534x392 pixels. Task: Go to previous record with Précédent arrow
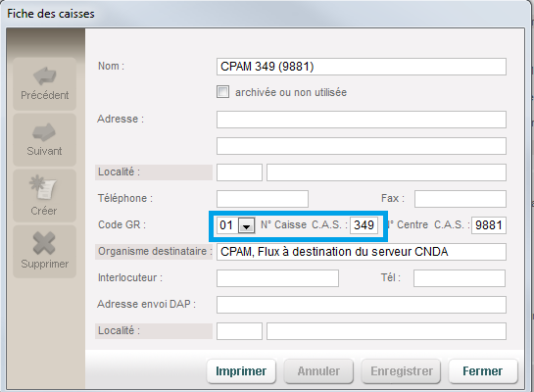tap(45, 83)
